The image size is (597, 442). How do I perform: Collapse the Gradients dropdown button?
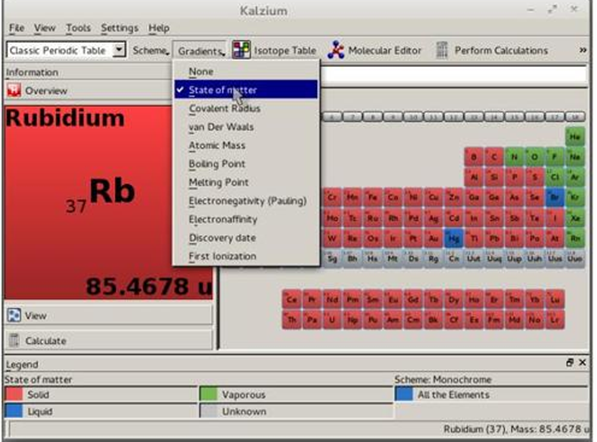[x=200, y=51]
